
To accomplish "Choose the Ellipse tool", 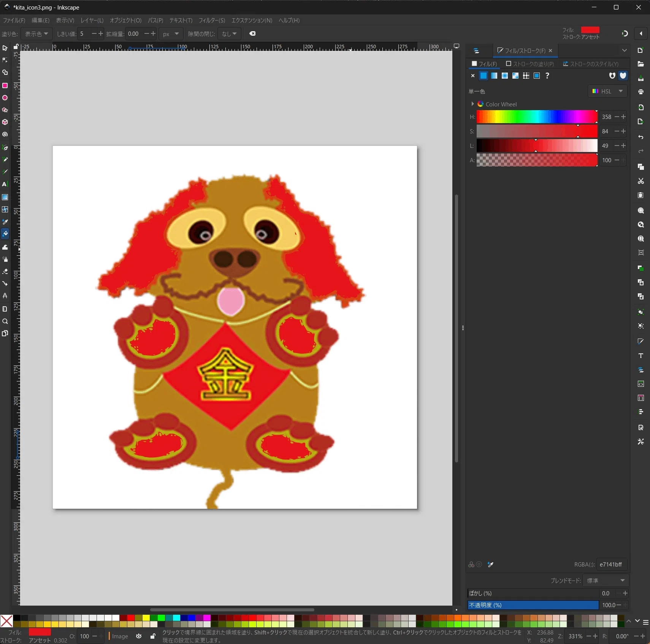I will coord(5,98).
